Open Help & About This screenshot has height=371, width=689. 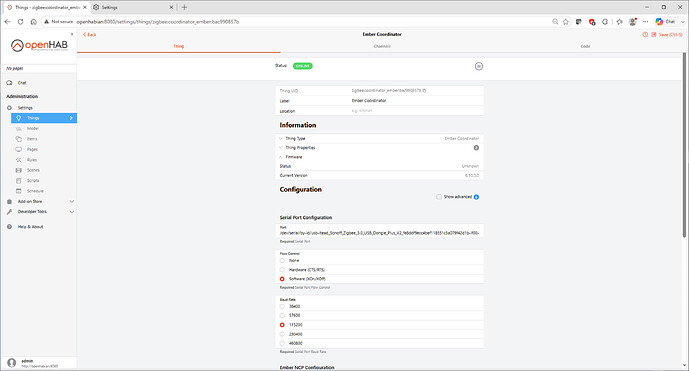30,227
